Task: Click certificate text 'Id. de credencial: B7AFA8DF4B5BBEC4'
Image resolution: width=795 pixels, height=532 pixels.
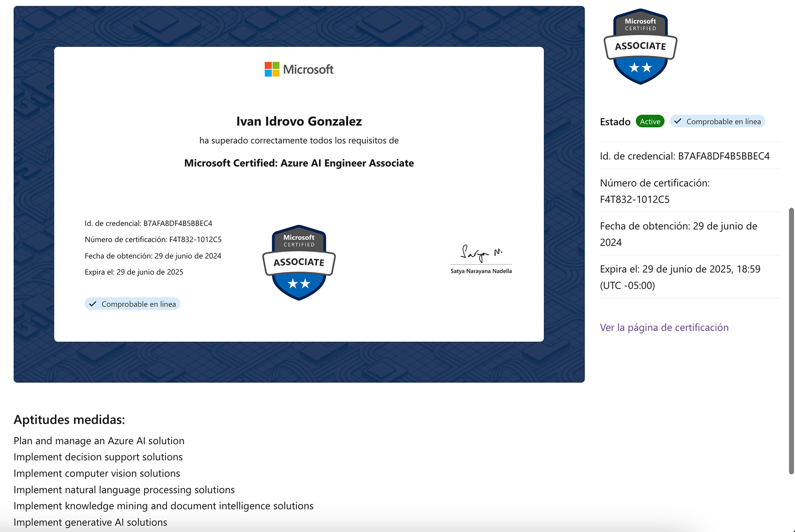Action: click(x=148, y=223)
